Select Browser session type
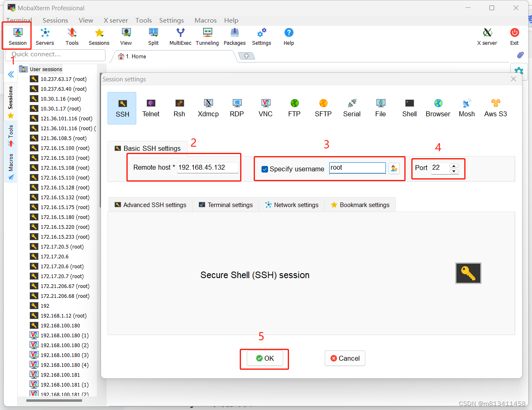This screenshot has width=532, height=410. [438, 108]
